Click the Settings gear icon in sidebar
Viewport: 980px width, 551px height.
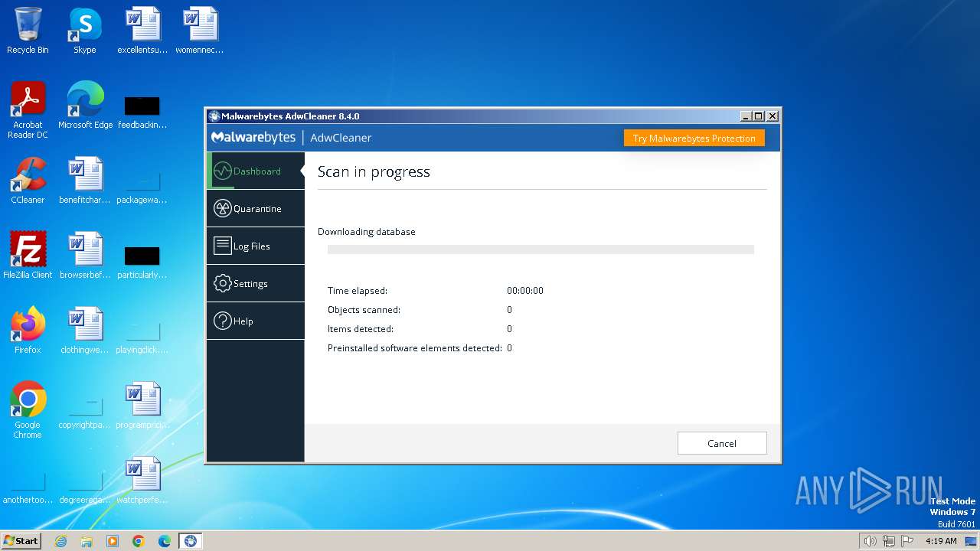(x=222, y=283)
